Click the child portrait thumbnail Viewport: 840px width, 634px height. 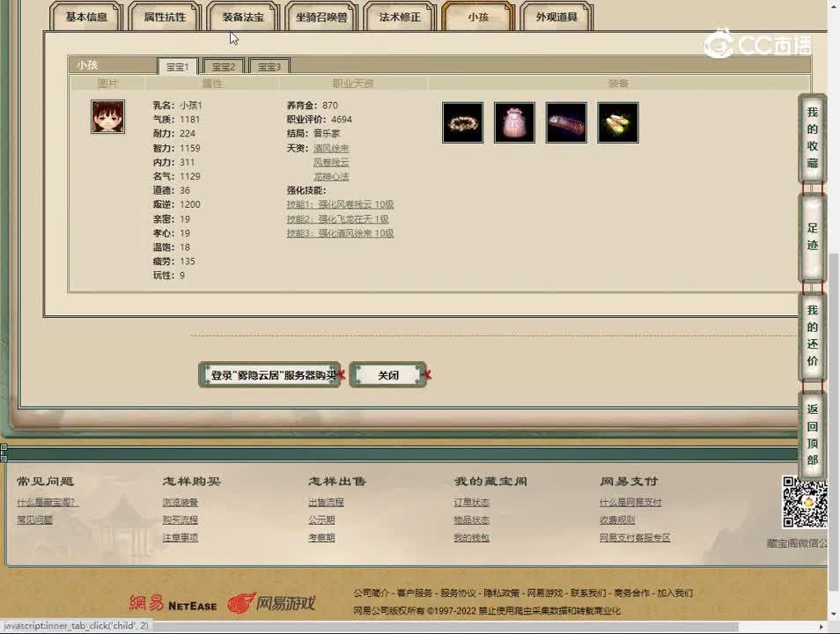(107, 116)
